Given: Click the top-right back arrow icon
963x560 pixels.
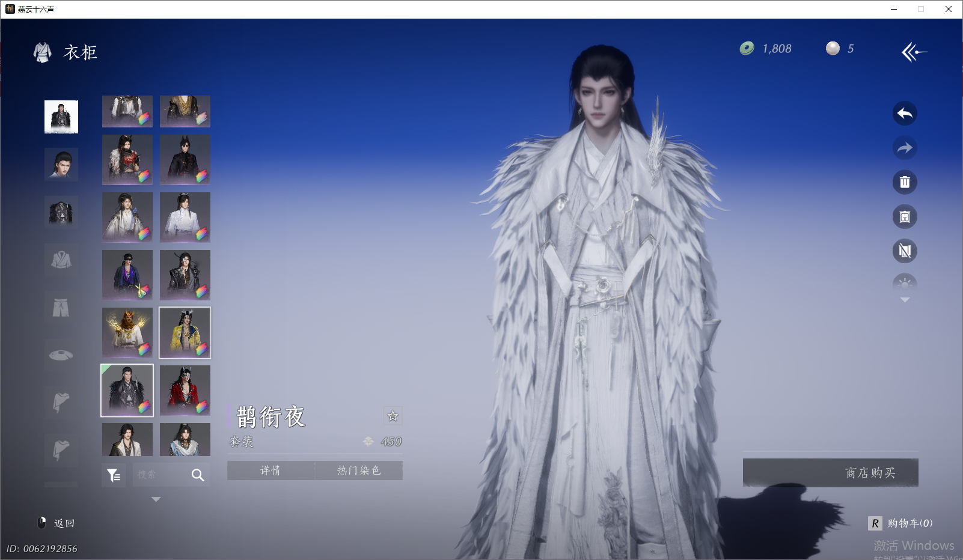Looking at the screenshot, I should 914,52.
